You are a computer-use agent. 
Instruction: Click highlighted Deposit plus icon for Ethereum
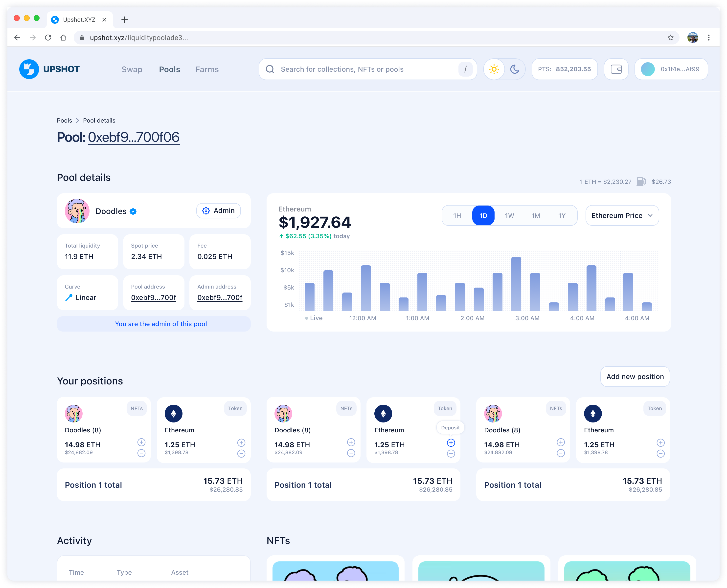click(x=451, y=443)
